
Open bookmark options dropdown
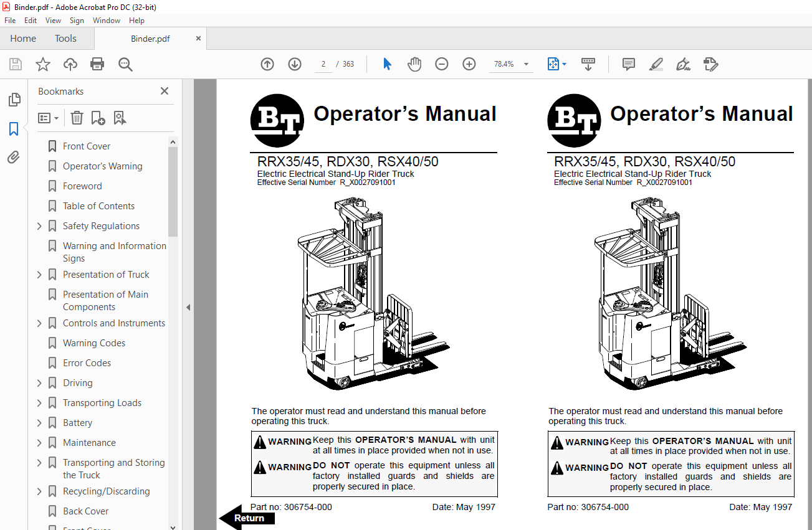coord(49,118)
